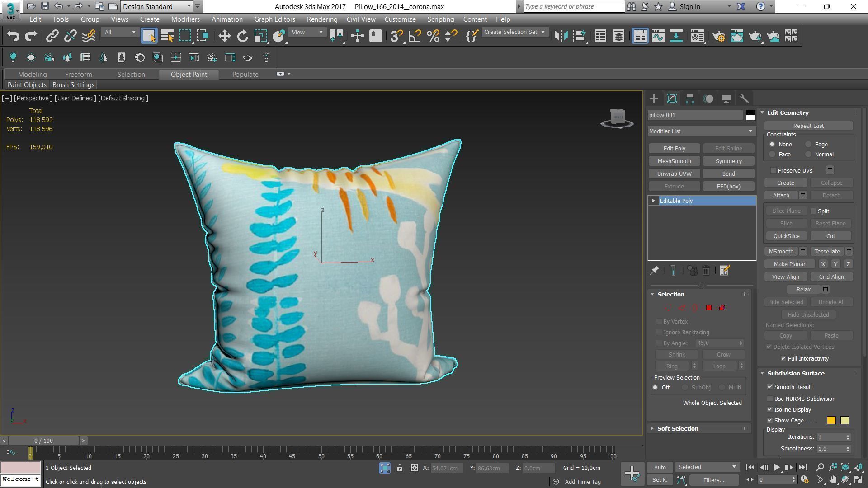Open the Select by Name list
This screenshot has width=868, height=488.
coord(167,36)
